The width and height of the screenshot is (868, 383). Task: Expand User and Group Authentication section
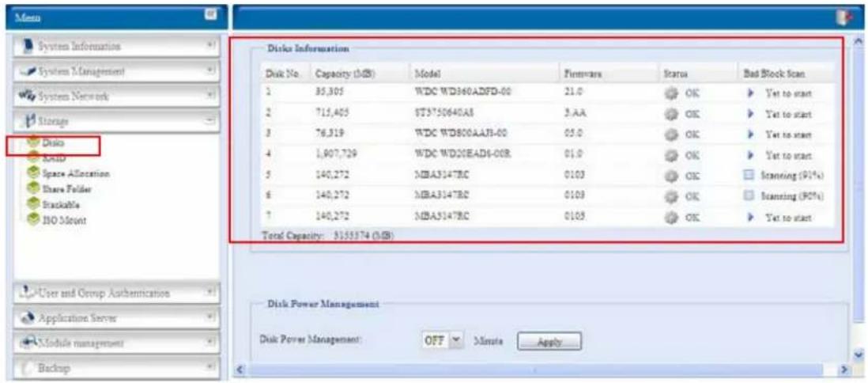[210, 293]
